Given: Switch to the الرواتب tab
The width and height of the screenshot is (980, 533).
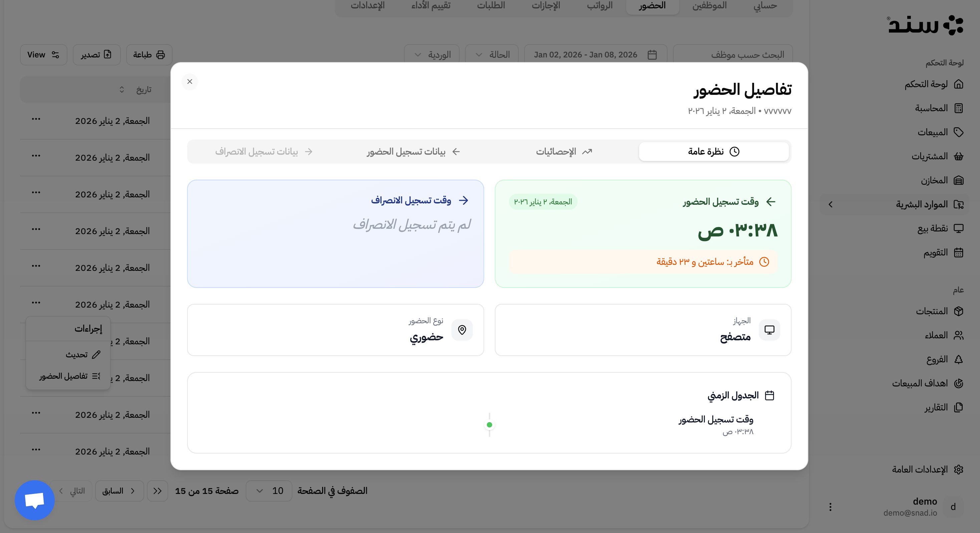Looking at the screenshot, I should 600,6.
